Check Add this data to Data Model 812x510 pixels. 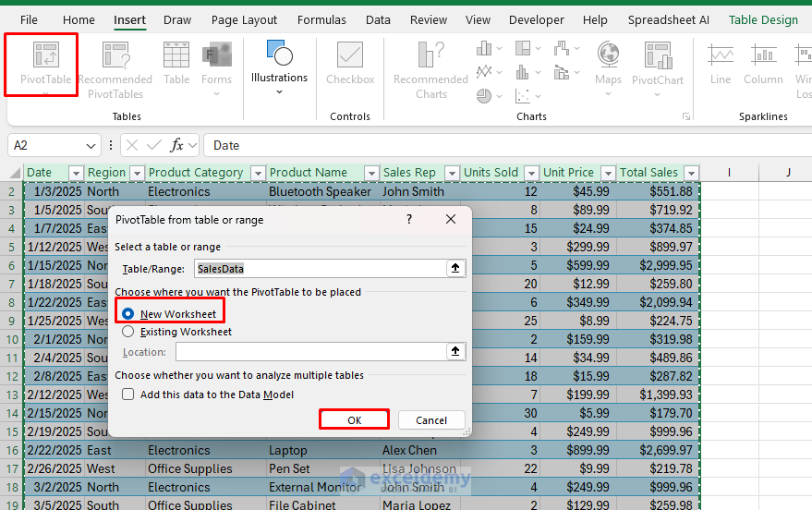[128, 395]
